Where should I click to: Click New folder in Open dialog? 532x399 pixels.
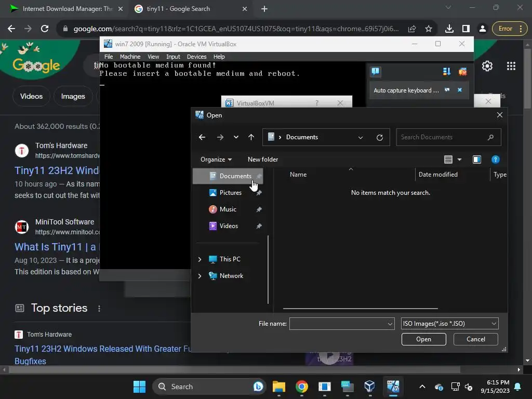click(262, 159)
